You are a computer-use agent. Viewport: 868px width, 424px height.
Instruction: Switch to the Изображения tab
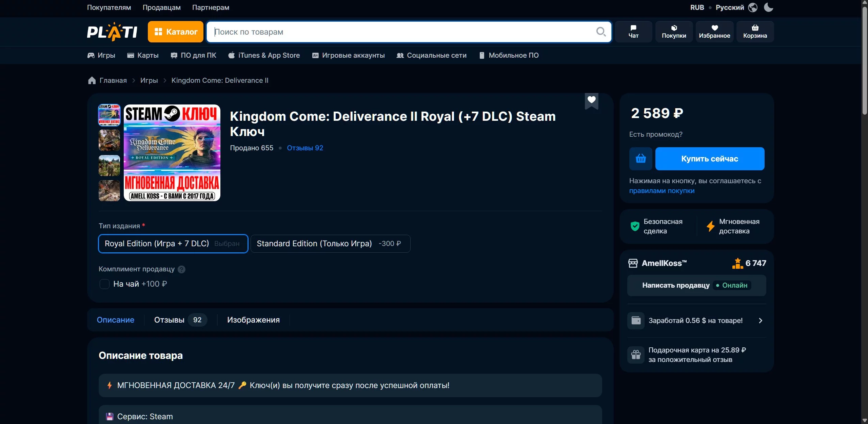pyautogui.click(x=253, y=320)
